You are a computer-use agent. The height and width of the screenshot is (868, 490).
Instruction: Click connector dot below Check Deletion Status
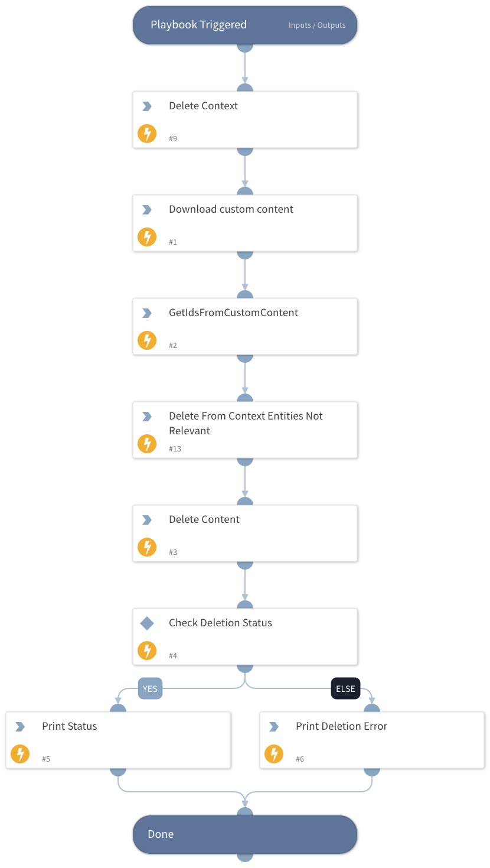245,667
